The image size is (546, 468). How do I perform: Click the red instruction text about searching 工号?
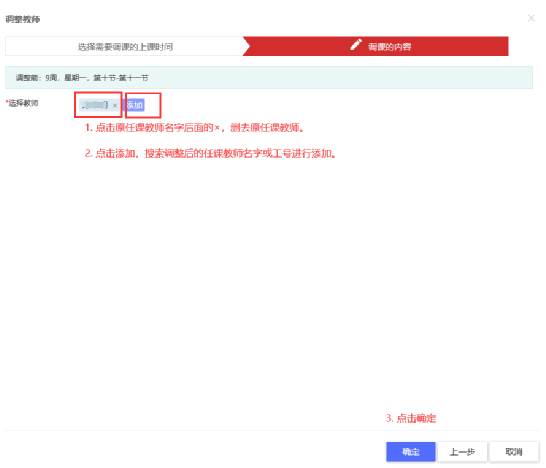(x=211, y=153)
